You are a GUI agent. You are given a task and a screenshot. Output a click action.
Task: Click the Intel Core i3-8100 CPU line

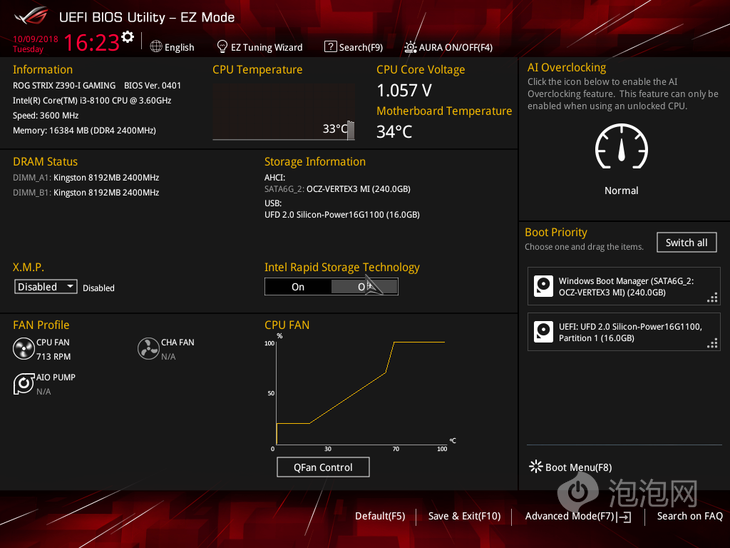(x=92, y=101)
